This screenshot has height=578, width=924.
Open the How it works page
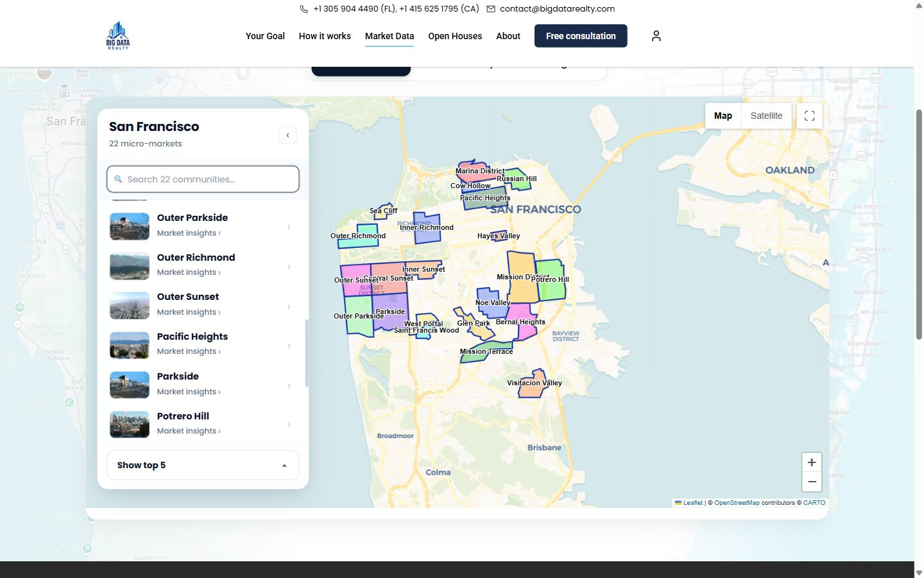tap(325, 36)
